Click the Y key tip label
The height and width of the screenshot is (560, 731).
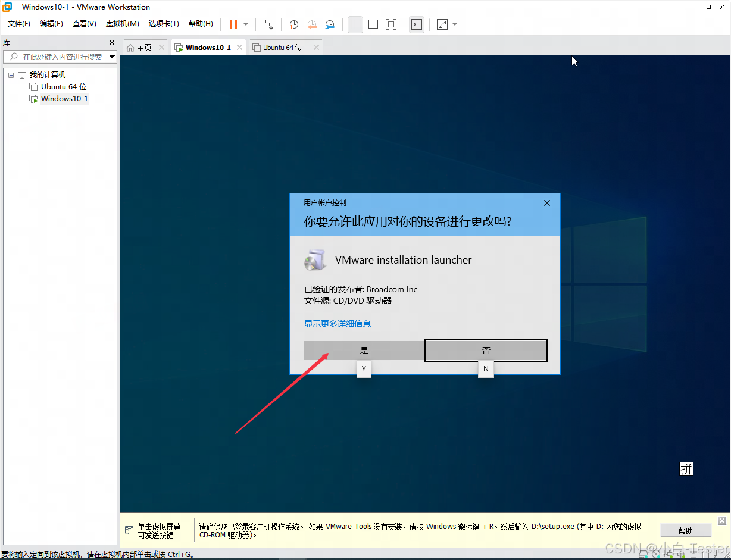(364, 369)
